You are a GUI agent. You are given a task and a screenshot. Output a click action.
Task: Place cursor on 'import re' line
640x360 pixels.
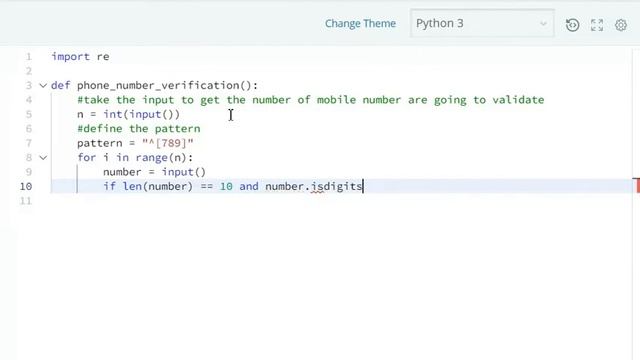[80, 57]
